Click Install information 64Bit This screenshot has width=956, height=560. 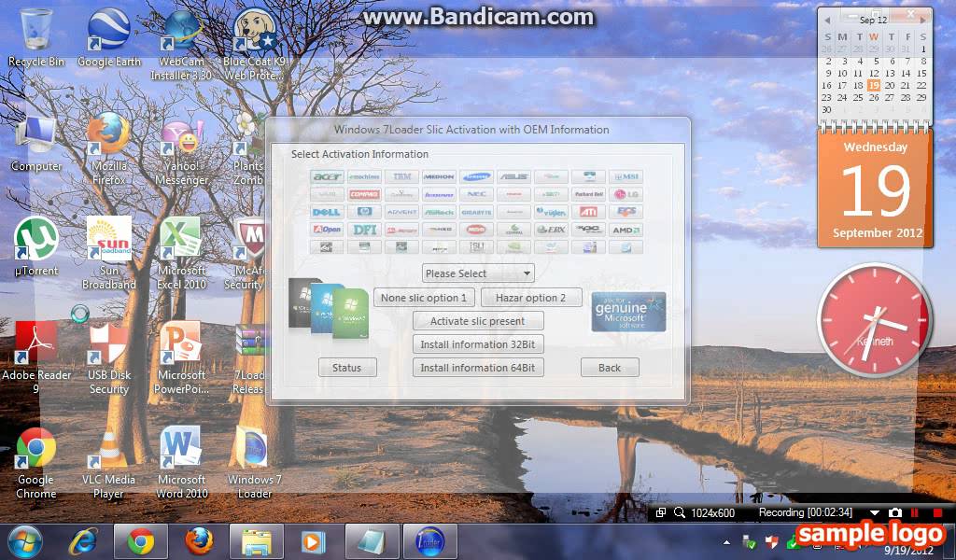click(478, 368)
